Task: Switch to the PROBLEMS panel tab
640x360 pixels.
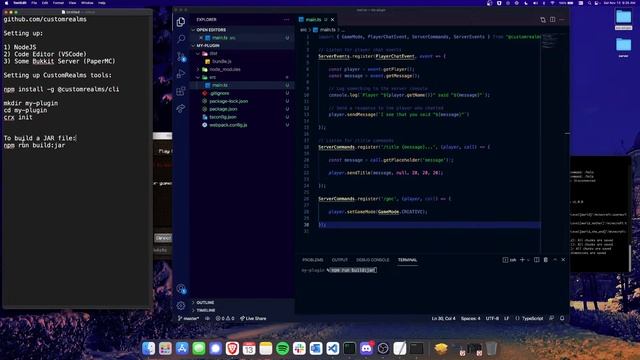Action: [x=313, y=260]
